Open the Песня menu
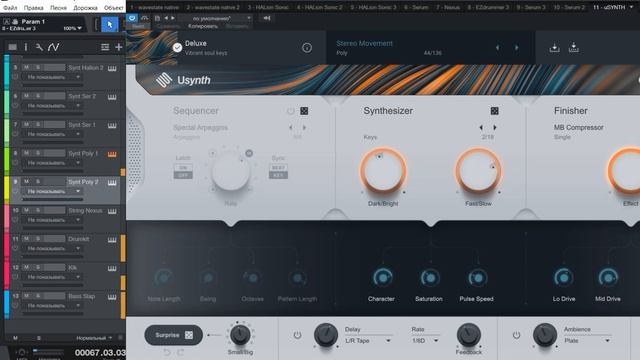This screenshot has width=640, height=360. click(x=58, y=8)
